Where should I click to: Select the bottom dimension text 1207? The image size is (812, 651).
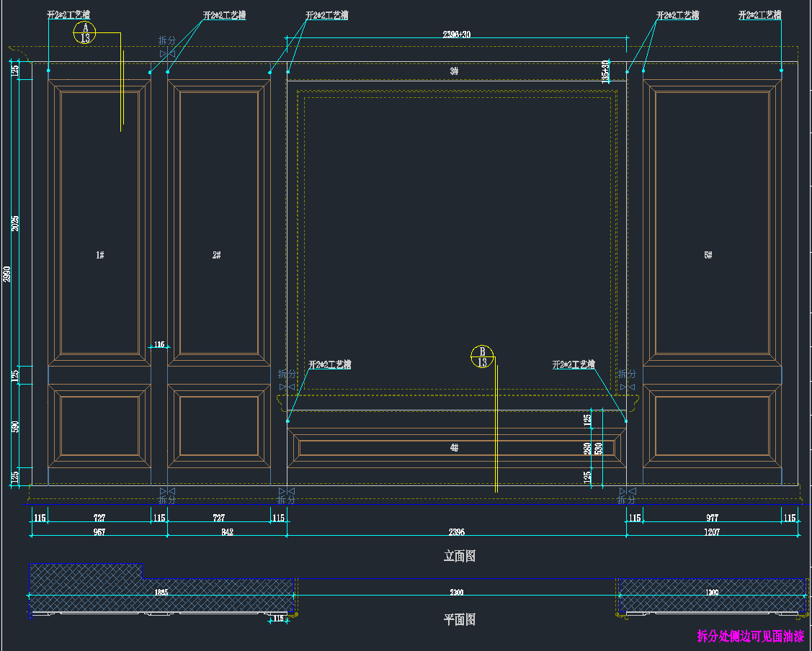pos(710,532)
